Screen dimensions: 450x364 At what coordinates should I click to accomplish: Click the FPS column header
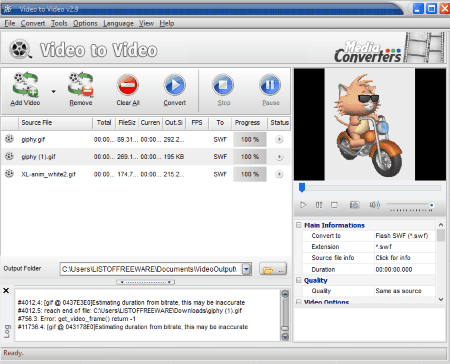coord(197,123)
